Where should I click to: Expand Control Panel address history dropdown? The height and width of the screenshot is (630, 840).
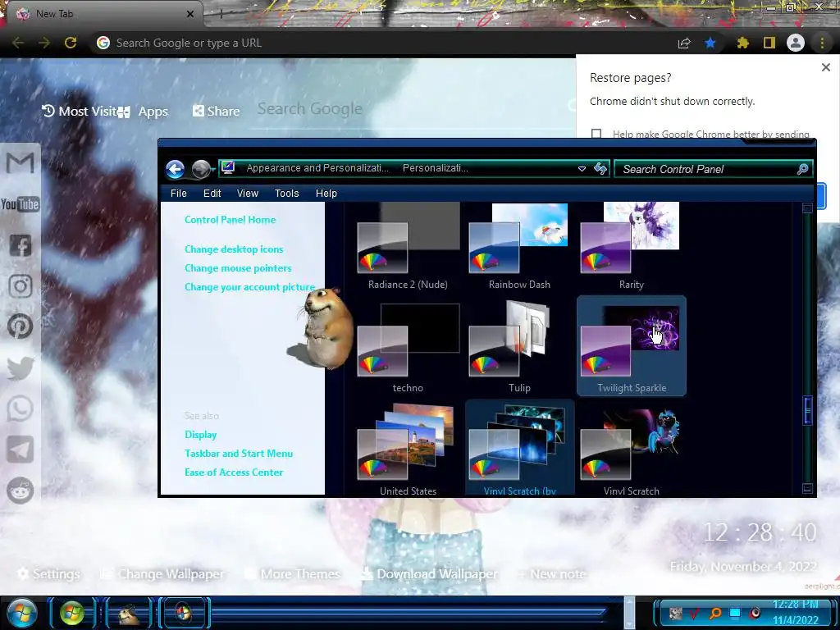pos(582,169)
